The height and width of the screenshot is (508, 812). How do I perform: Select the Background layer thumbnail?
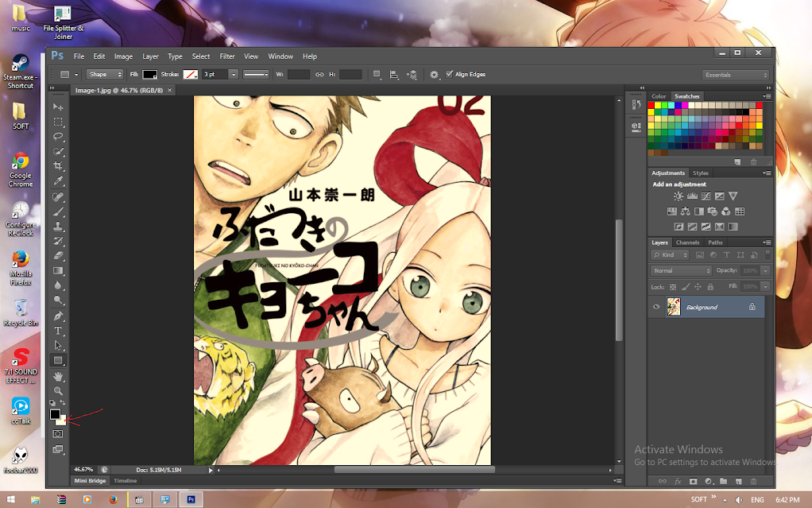(x=673, y=307)
